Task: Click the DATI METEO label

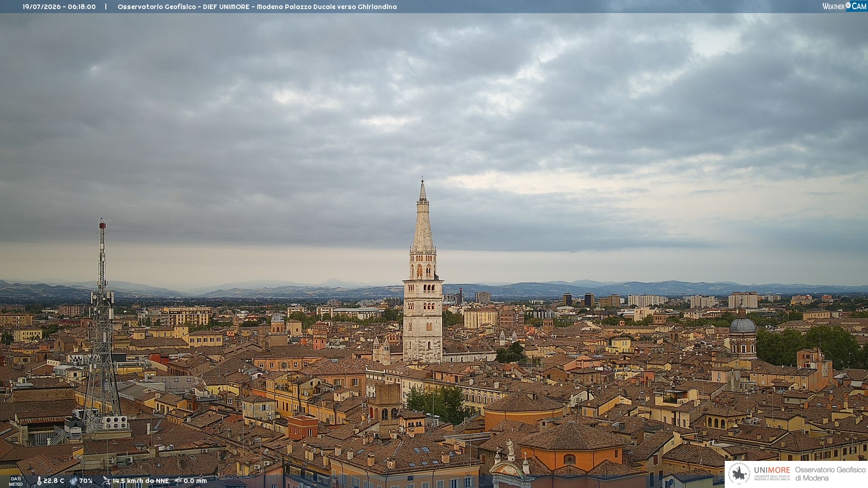Action: click(16, 482)
